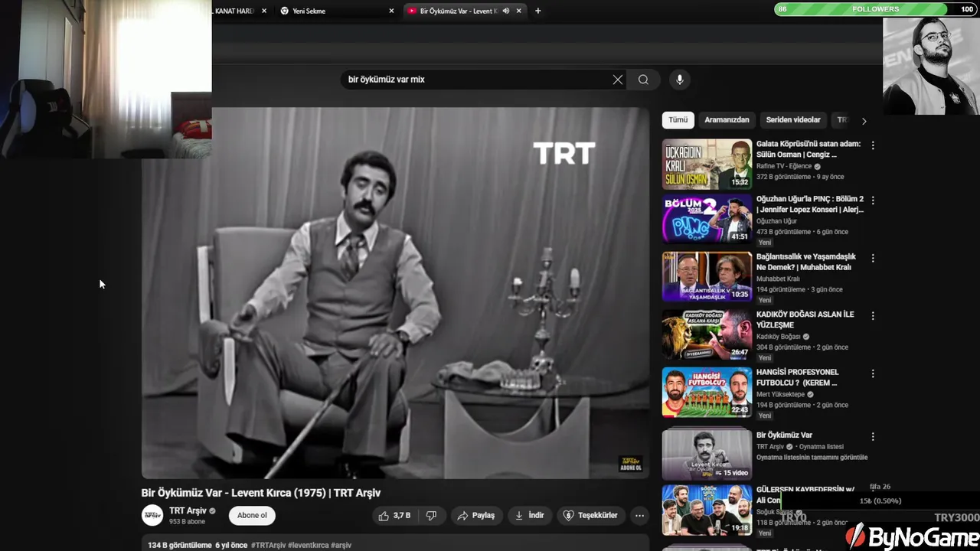Screen dimensions: 980x551
Task: Click the 953 B abone subscriber count
Action: point(187,522)
